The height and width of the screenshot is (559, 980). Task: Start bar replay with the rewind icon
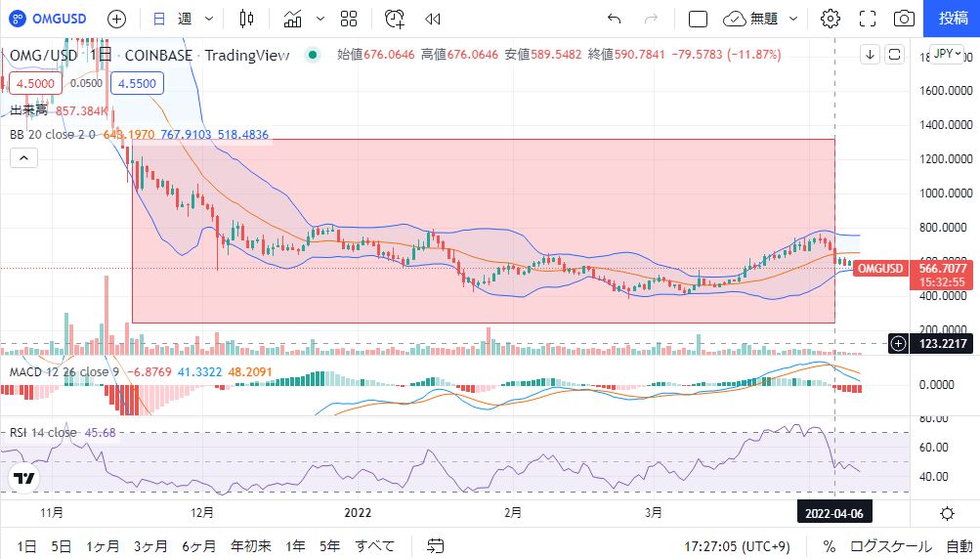433,19
